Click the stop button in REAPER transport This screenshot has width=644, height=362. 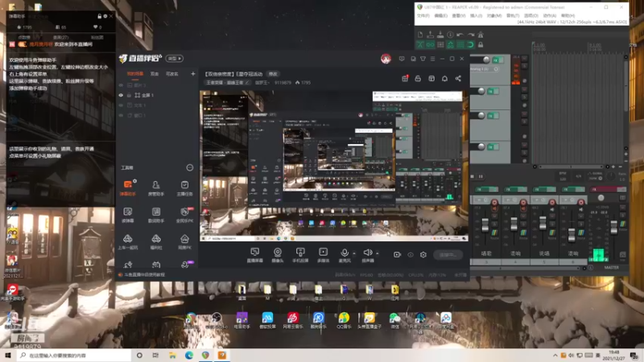[x=473, y=176]
